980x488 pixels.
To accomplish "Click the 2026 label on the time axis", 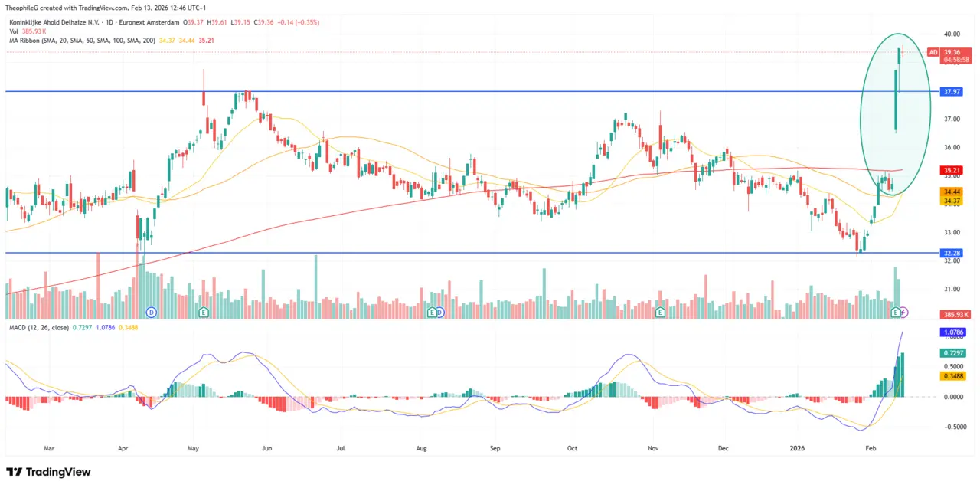I will [x=796, y=448].
